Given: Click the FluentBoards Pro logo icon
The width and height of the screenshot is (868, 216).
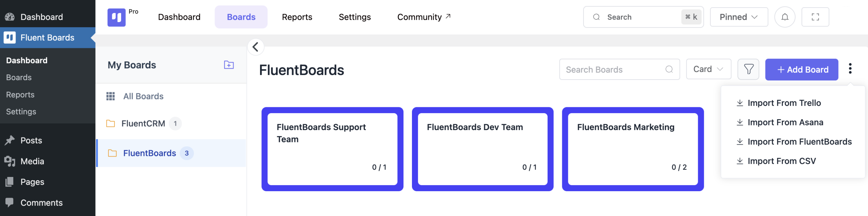Looking at the screenshot, I should (116, 17).
